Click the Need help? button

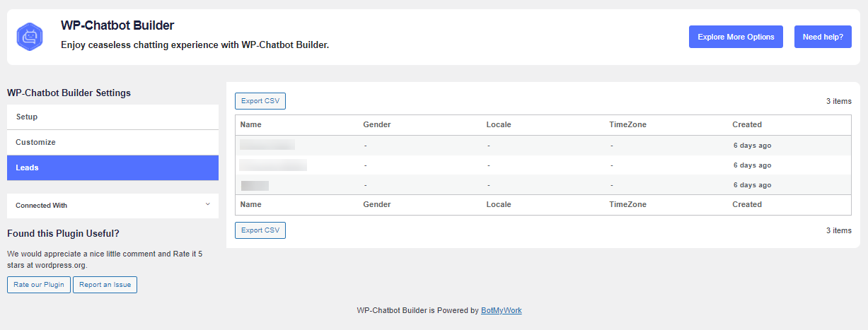point(823,37)
